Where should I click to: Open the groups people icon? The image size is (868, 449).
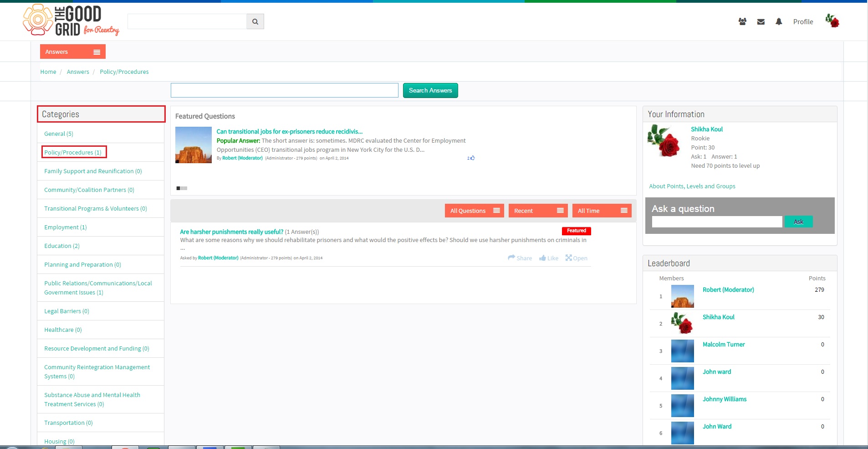point(742,21)
